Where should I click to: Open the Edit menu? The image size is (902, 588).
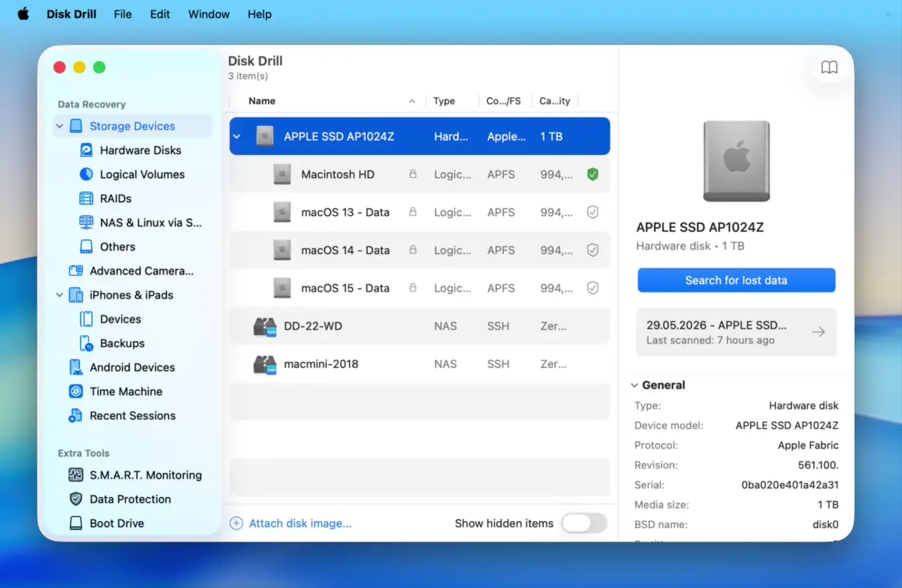pos(160,14)
